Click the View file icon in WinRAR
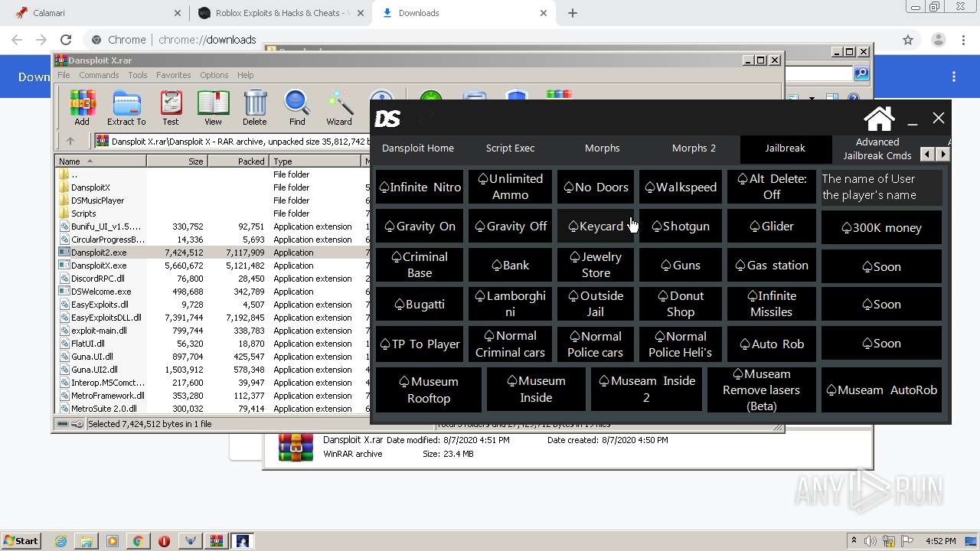The image size is (980, 551). [x=213, y=108]
